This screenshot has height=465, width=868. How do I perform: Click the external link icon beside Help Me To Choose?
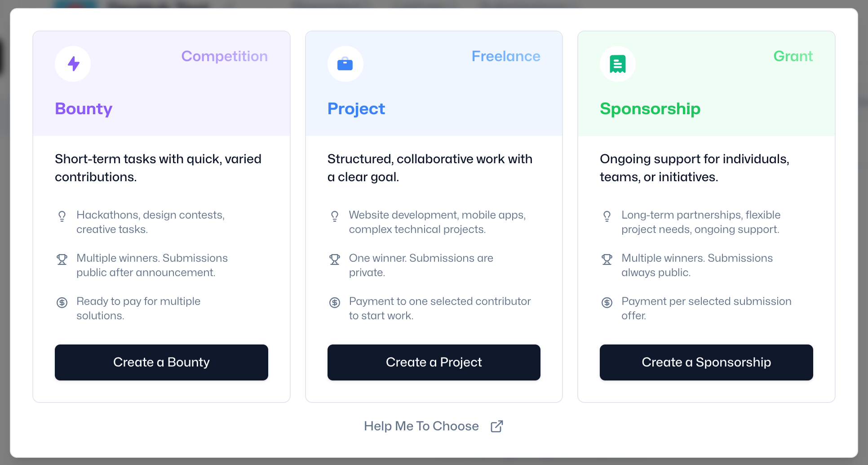(x=496, y=426)
